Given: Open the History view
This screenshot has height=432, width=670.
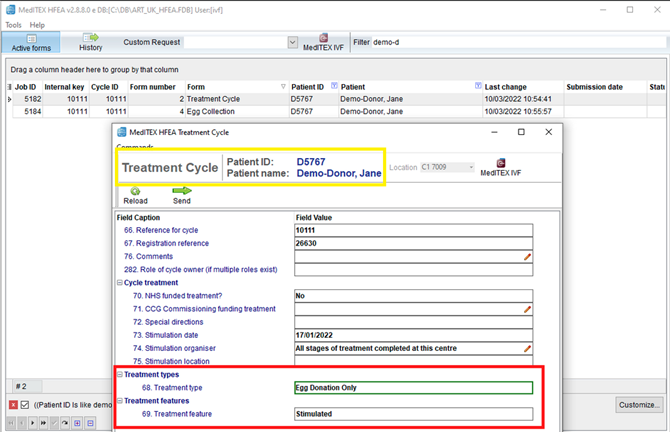Looking at the screenshot, I should (91, 43).
